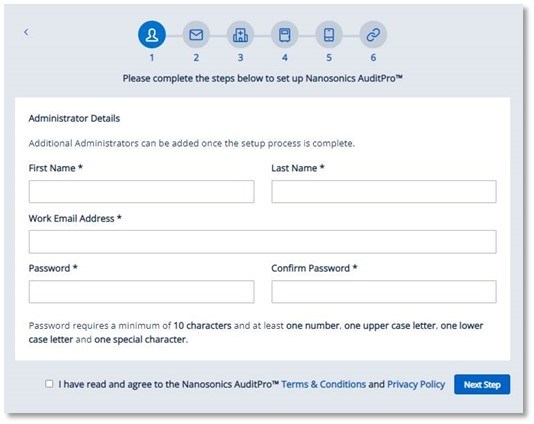The image size is (534, 424).
Task: Jump to step number 6 label
Action: [373, 58]
